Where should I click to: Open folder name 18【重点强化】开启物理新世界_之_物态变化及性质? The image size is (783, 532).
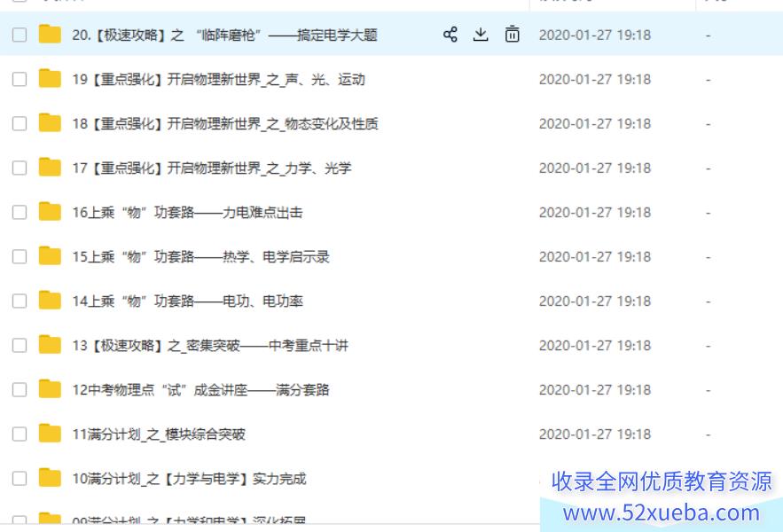tap(225, 123)
